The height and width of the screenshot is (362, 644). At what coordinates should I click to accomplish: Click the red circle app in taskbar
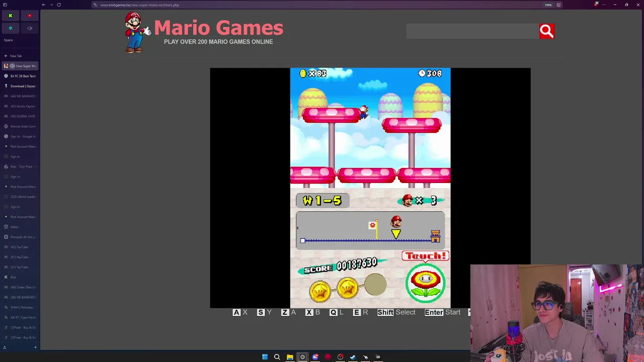[x=328, y=357]
